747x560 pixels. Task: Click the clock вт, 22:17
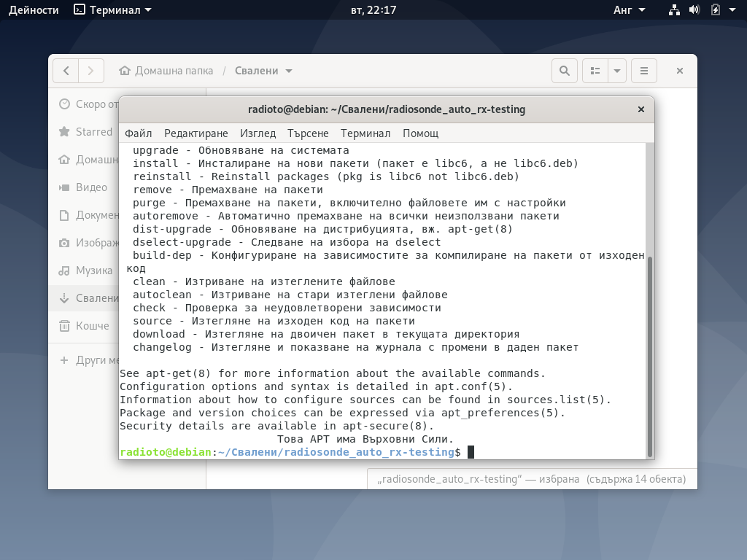pyautogui.click(x=373, y=10)
